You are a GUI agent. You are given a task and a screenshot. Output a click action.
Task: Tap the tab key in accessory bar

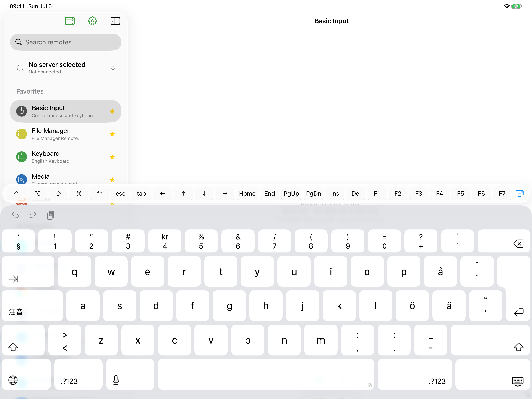[x=142, y=193]
